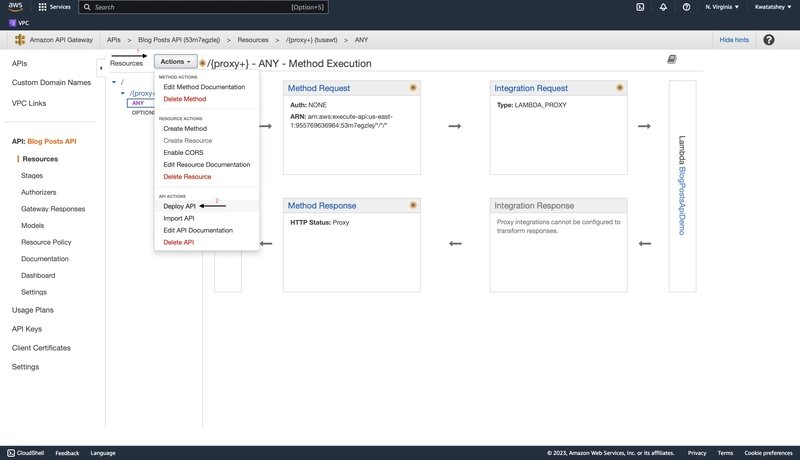Screen dimensions: 800x460
Task: Choose Delete Method menu entry
Action: point(185,99)
